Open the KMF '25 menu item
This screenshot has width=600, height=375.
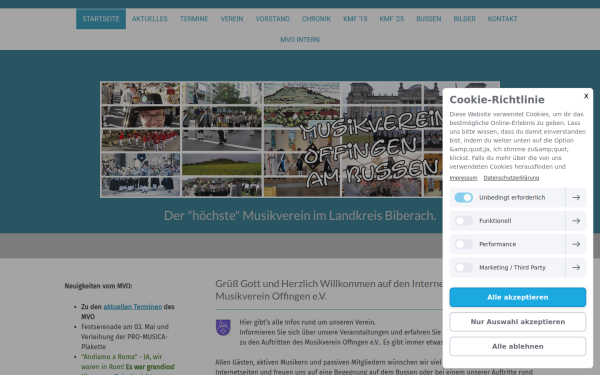tap(391, 19)
